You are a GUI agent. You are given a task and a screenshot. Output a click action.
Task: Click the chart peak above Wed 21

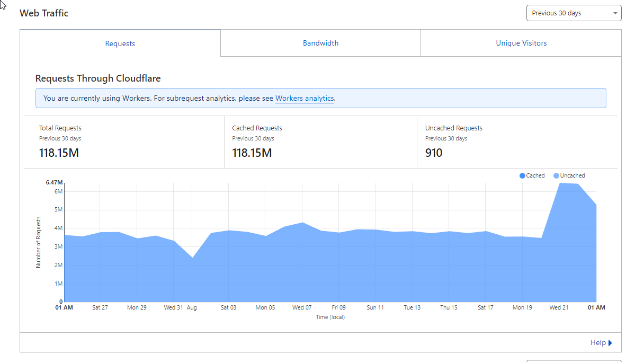560,183
